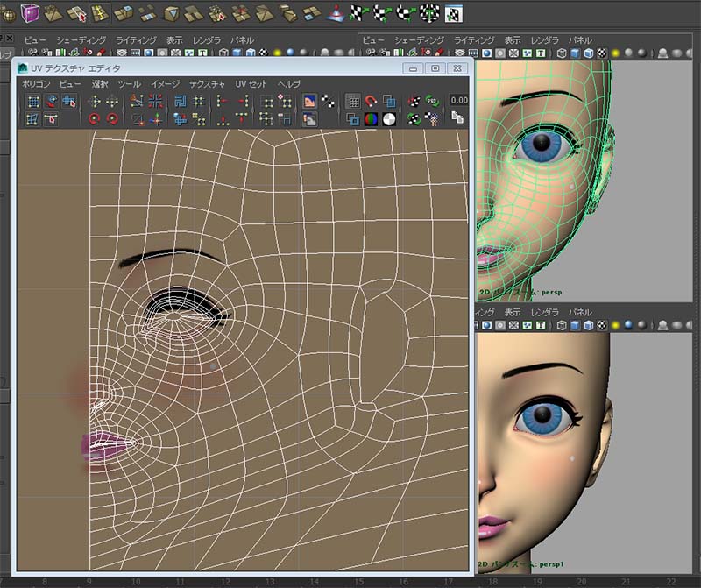
Task: Open the イメージ menu in UV editor
Action: (165, 84)
